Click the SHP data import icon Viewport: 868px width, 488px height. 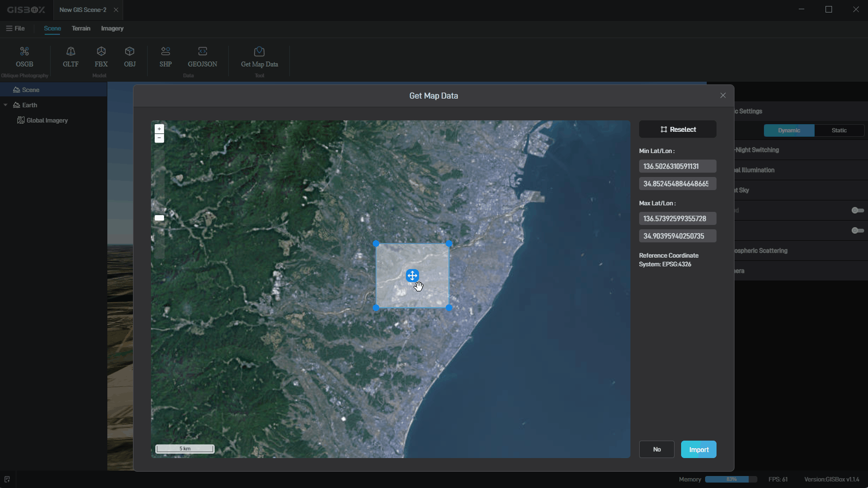point(166,57)
